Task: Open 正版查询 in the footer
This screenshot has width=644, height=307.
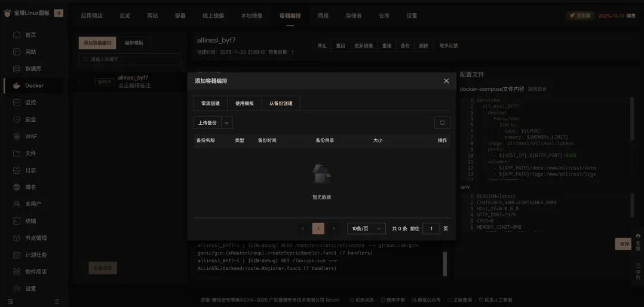Action: 459,300
